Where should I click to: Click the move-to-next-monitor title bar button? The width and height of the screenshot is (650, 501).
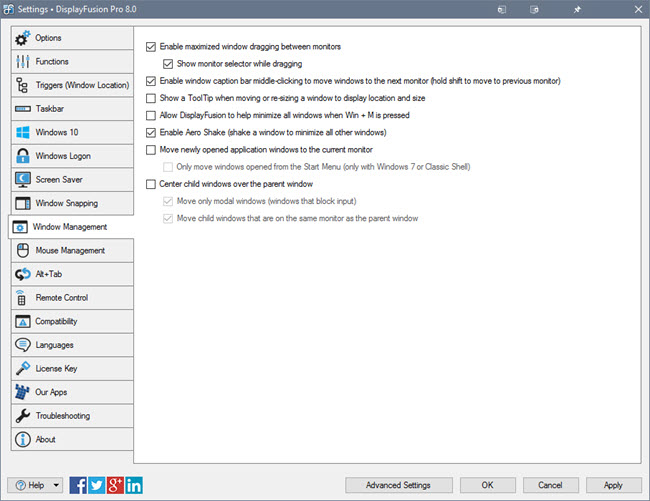tap(534, 9)
